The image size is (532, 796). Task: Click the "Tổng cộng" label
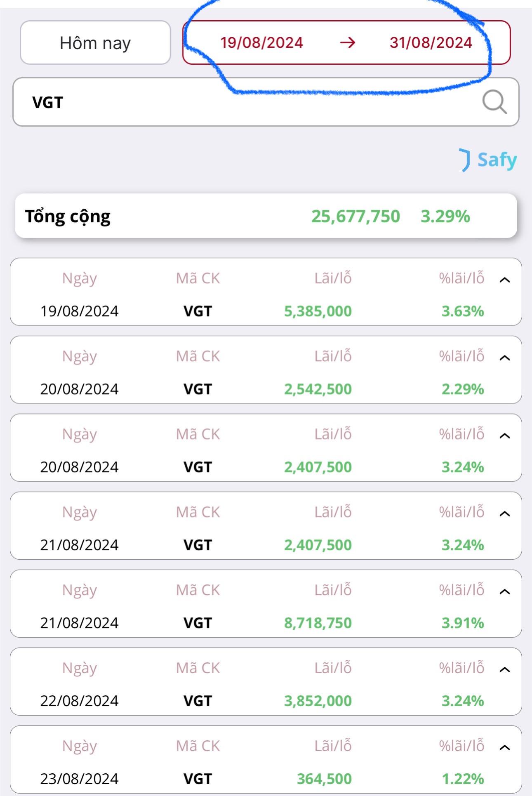[68, 217]
